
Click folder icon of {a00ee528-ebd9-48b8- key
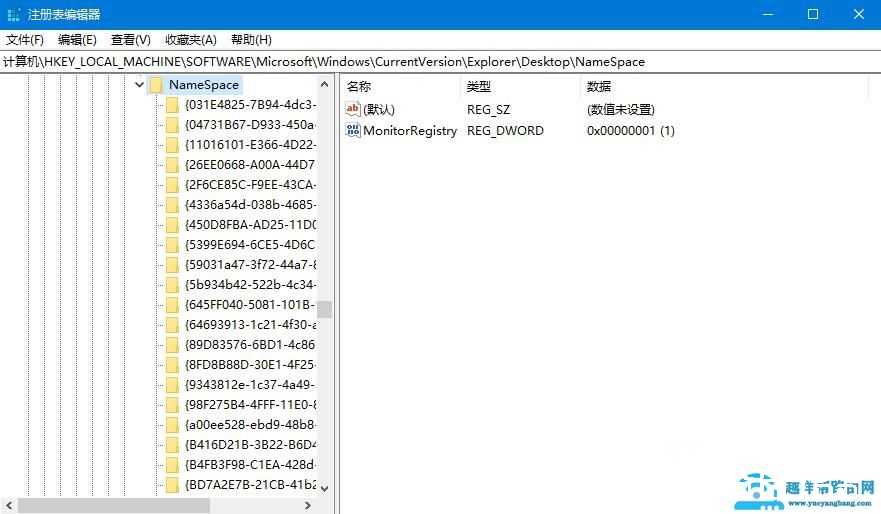[172, 425]
